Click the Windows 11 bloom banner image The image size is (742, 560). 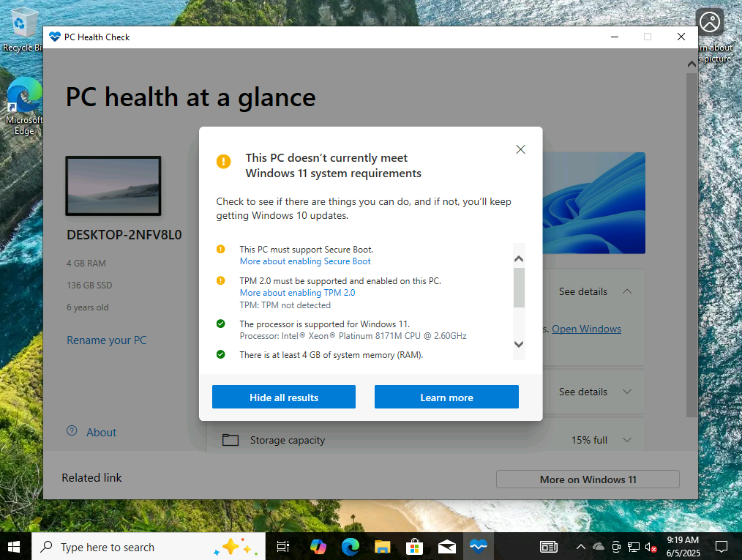coord(594,203)
